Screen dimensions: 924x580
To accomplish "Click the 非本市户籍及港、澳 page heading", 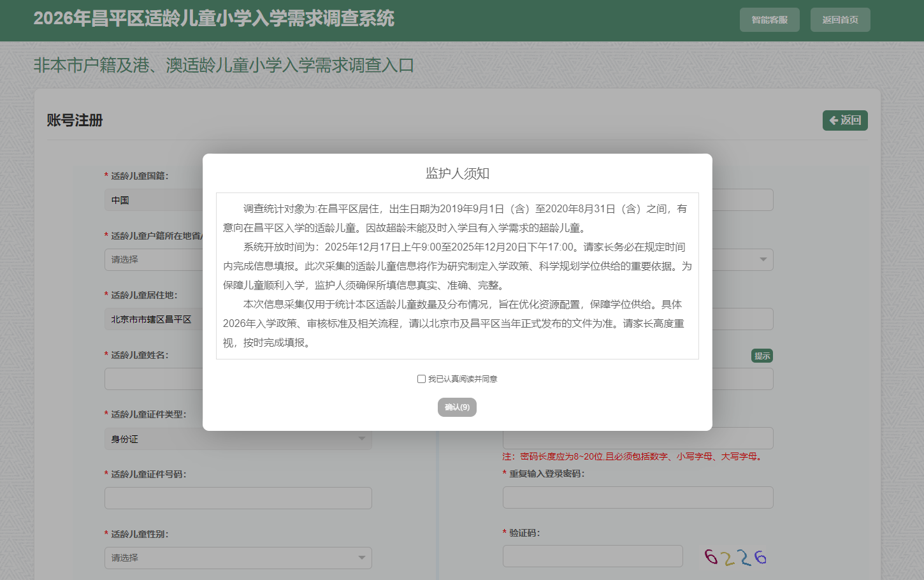I will coord(224,65).
